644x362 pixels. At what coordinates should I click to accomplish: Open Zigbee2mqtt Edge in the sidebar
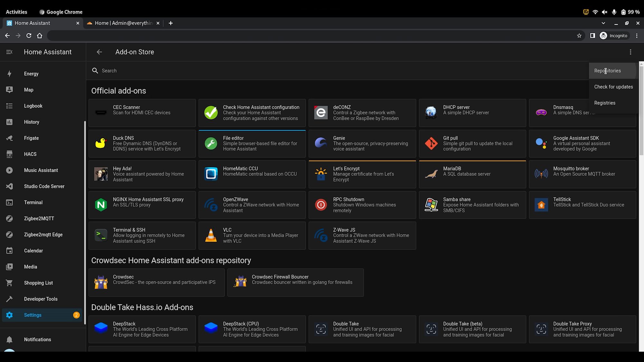point(42,235)
